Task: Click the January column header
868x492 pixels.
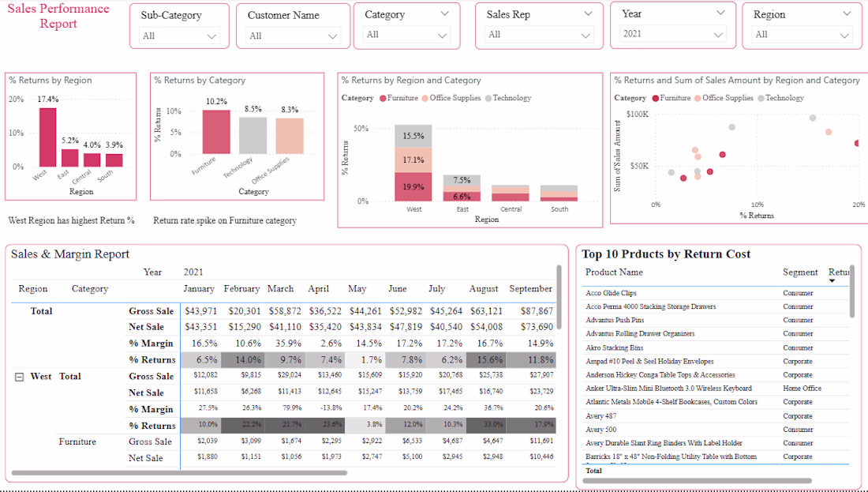Action: coord(199,289)
